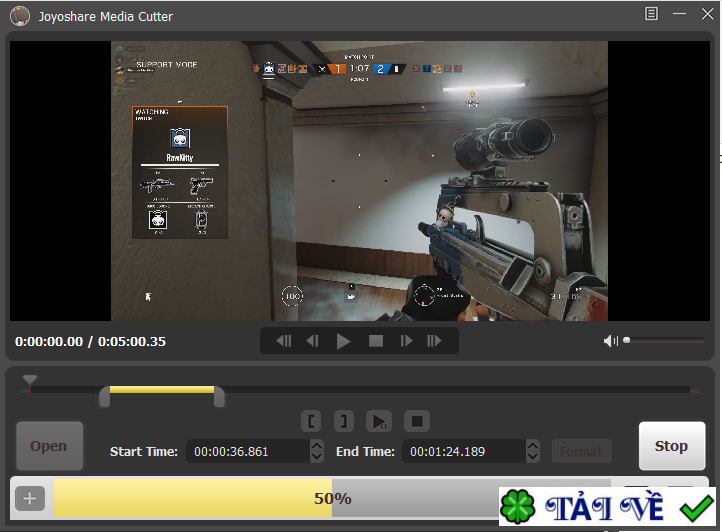
Task: Click the Format button
Action: click(x=582, y=451)
